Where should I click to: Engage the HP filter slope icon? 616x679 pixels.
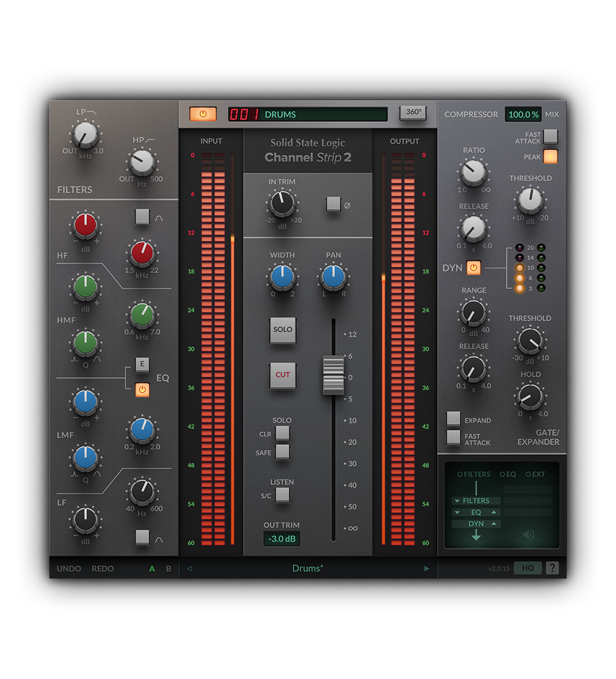click(x=150, y=139)
